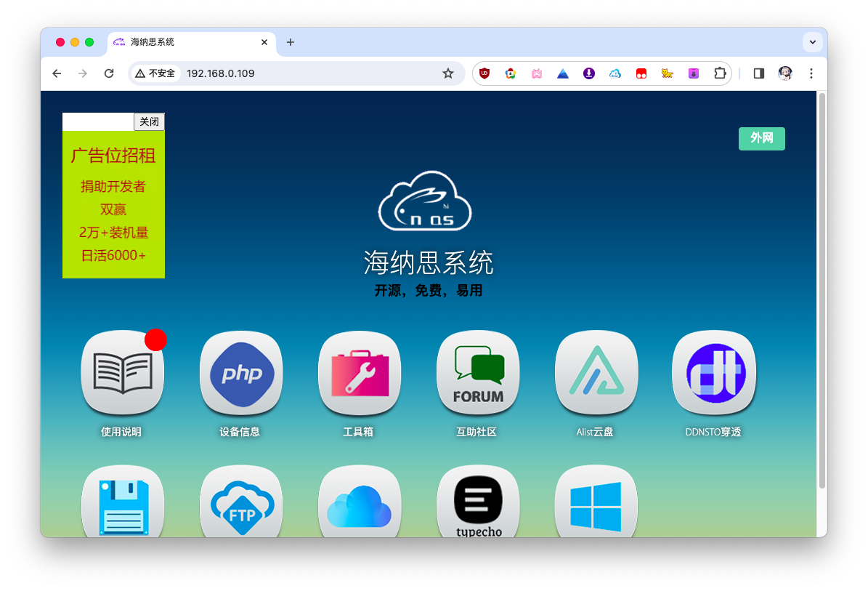
Task: Expand the tab search dropdown chevron
Action: [x=812, y=42]
